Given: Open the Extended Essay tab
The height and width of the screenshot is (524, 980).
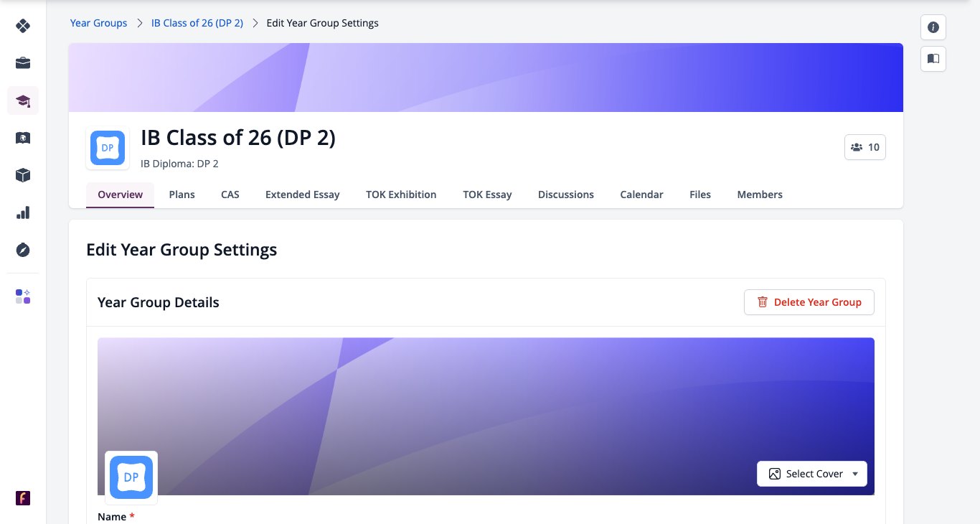Looking at the screenshot, I should coord(303,195).
